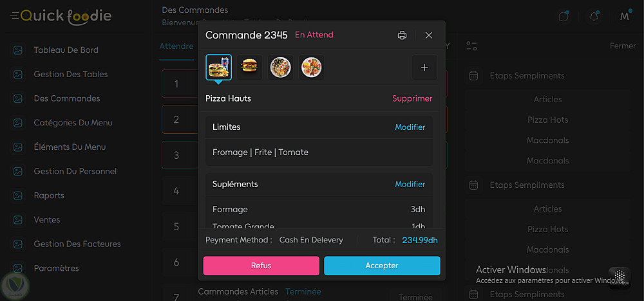The height and width of the screenshot is (301, 644).
Task: Toggle the hamburger sidebar menu icon
Action: point(14,16)
